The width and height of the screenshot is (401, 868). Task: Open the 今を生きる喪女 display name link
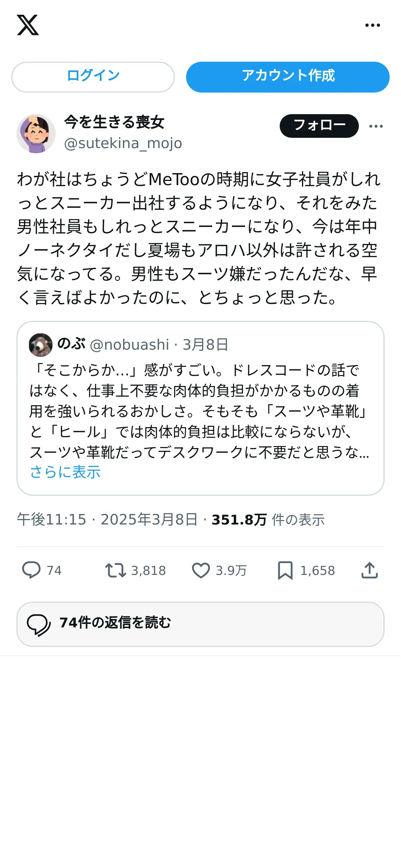click(x=114, y=122)
